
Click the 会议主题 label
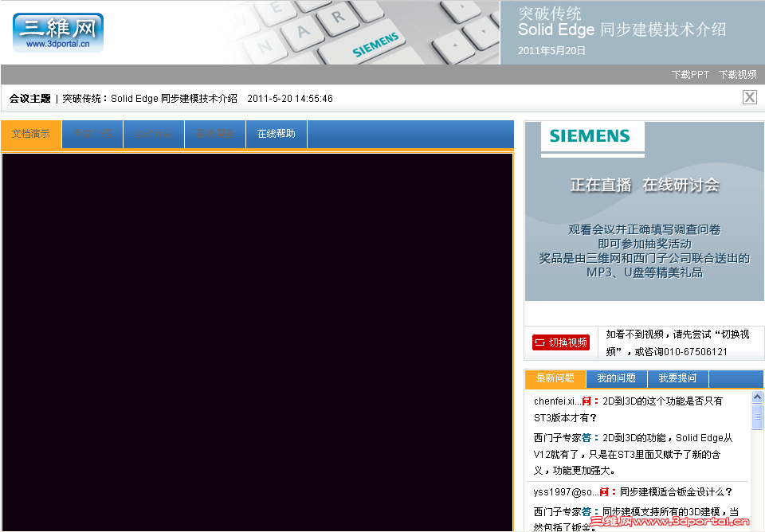pyautogui.click(x=29, y=99)
